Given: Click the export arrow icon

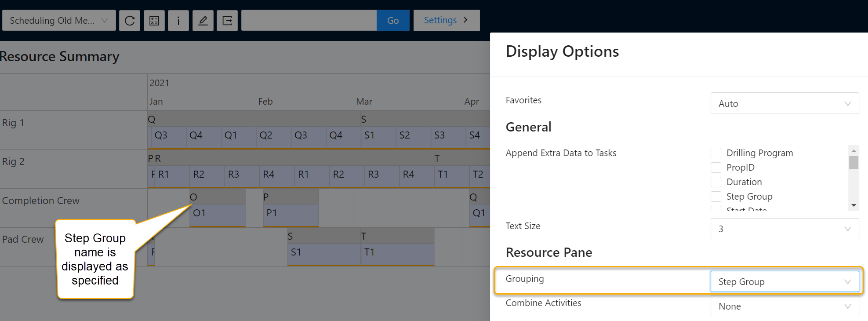Looking at the screenshot, I should point(227,21).
